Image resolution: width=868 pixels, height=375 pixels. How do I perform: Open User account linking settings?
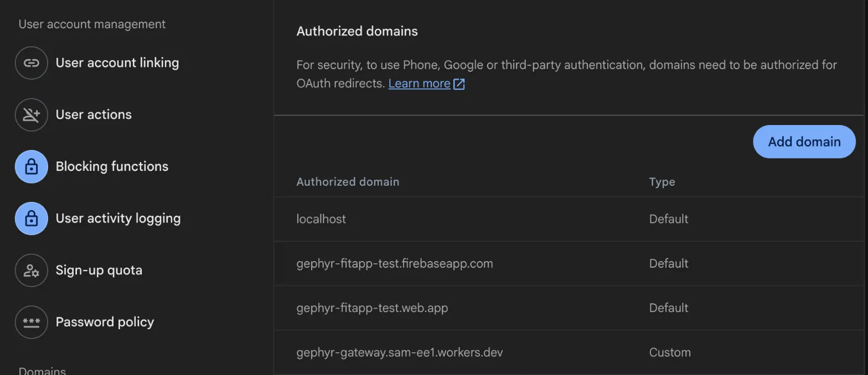(117, 62)
